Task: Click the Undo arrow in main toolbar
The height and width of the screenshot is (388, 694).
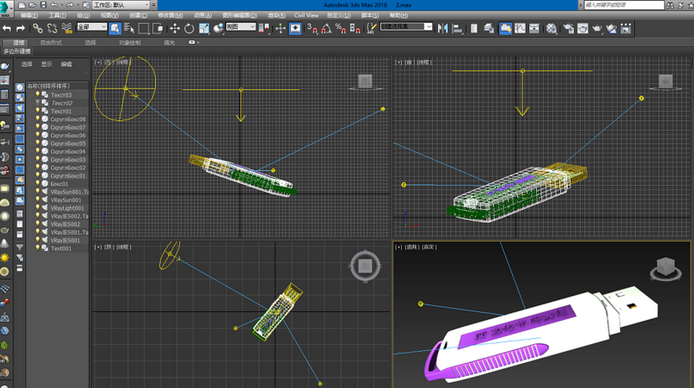Action: [x=7, y=29]
